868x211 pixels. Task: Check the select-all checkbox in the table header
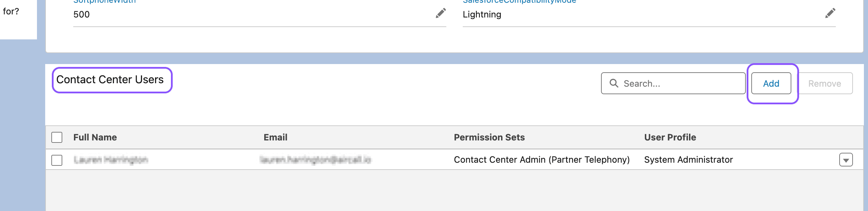pyautogui.click(x=57, y=137)
